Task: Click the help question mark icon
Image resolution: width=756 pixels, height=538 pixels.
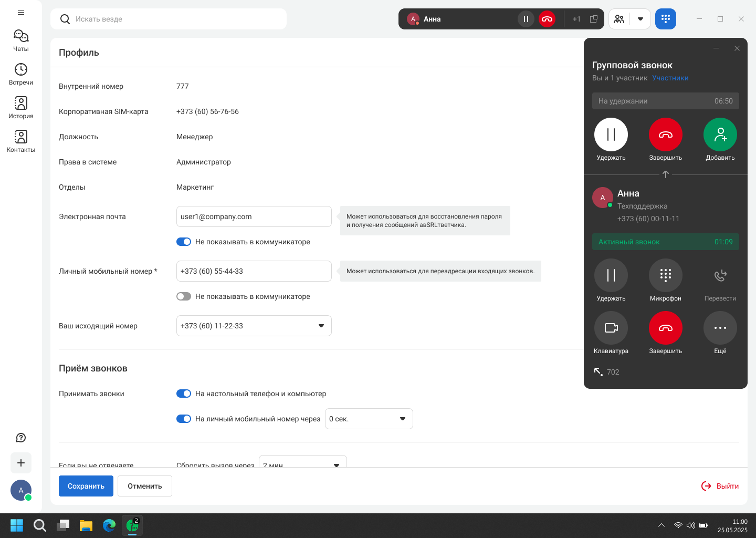Action: click(x=21, y=438)
